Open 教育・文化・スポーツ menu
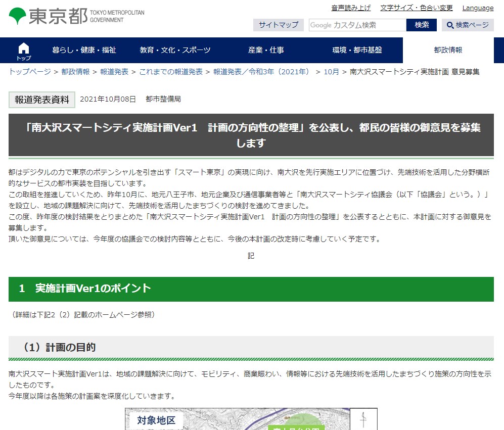This screenshot has width=504, height=430. pyautogui.click(x=175, y=50)
